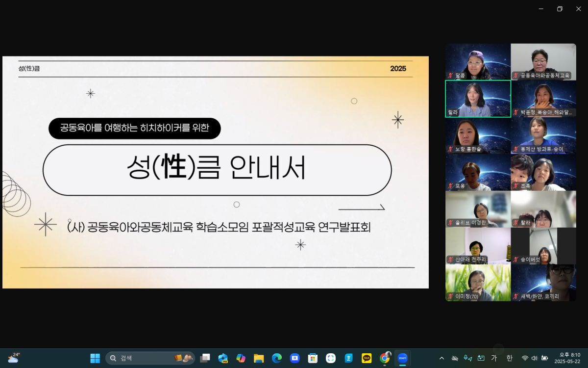Launch Google Chrome from taskbar

click(385, 358)
